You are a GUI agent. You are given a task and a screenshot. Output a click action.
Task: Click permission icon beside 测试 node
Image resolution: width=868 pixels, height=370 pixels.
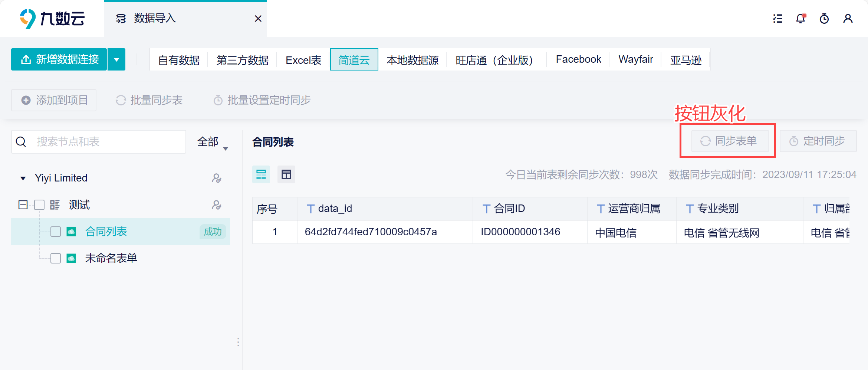click(x=217, y=205)
